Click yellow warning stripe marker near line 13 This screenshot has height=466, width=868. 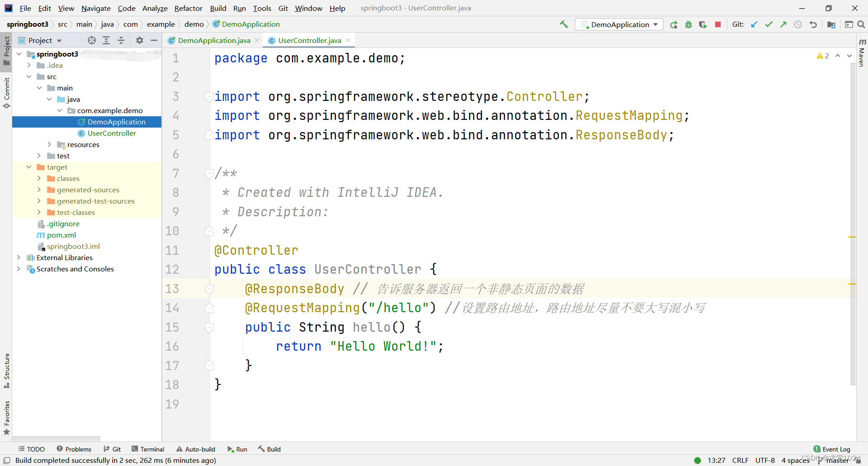[852, 284]
